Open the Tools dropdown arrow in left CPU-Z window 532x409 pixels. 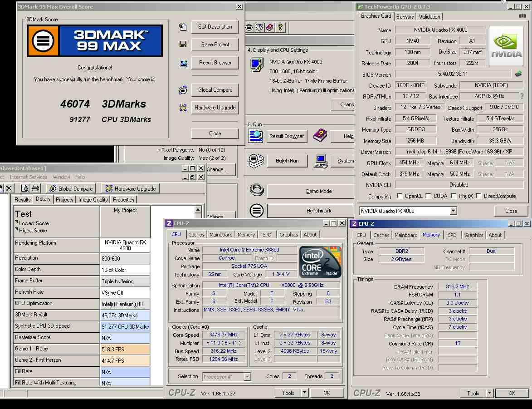tap(305, 393)
